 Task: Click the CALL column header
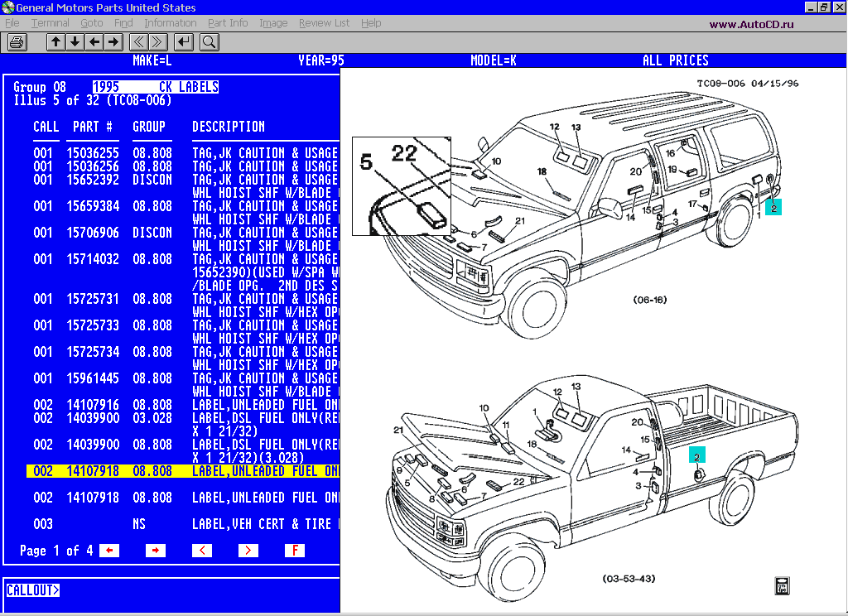click(x=46, y=127)
